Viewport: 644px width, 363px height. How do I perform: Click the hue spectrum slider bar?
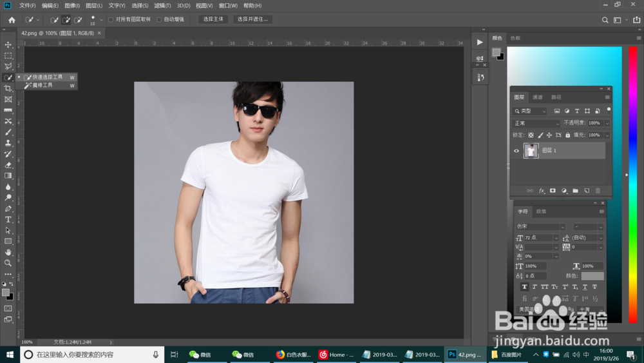coord(633,184)
